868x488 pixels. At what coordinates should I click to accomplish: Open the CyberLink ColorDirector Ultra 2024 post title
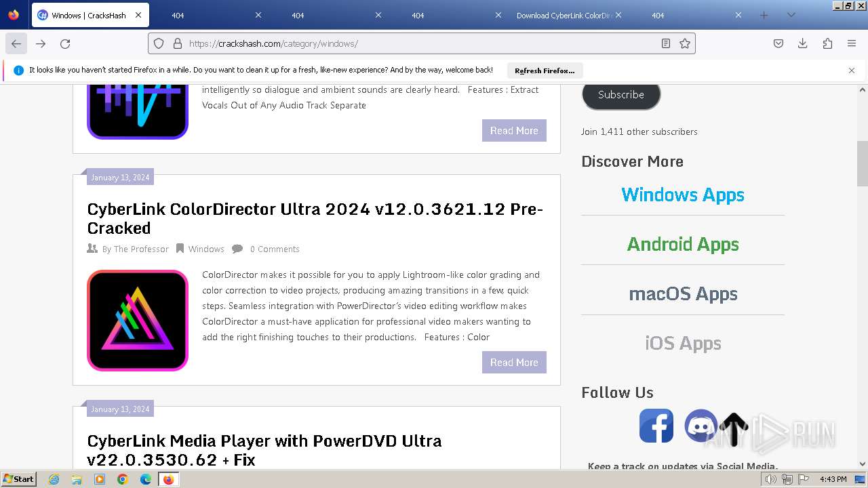(315, 218)
